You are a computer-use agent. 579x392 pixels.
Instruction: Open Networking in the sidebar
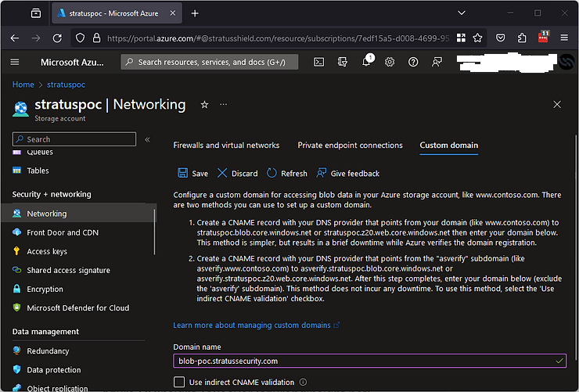(x=79, y=214)
